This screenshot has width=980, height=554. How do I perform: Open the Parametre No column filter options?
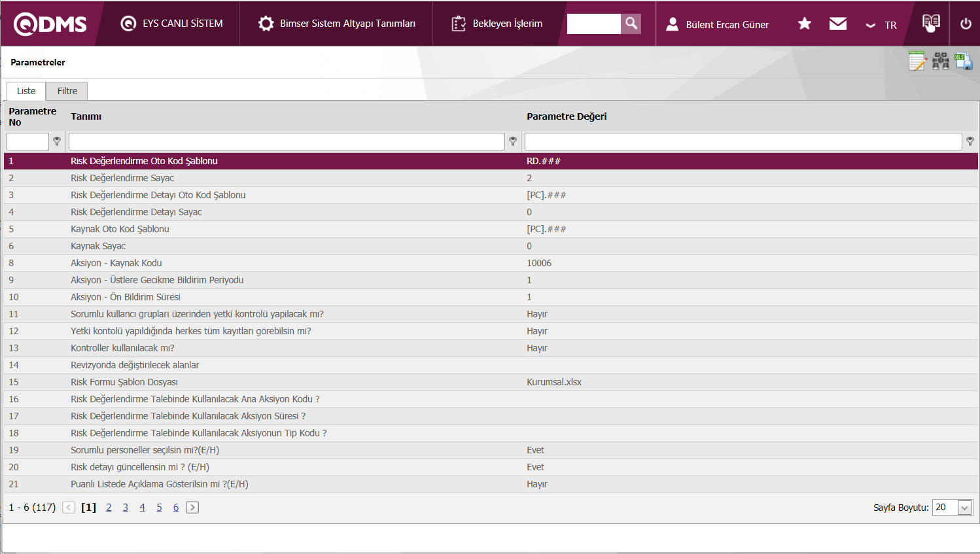coord(57,141)
